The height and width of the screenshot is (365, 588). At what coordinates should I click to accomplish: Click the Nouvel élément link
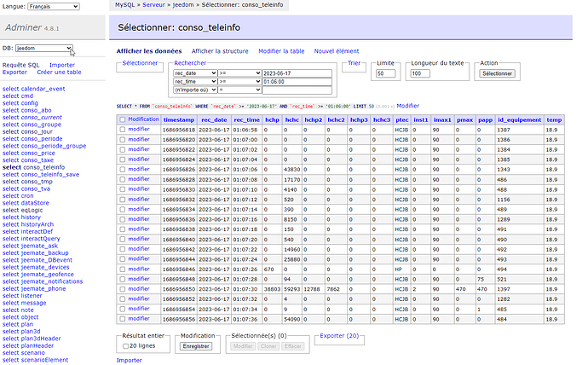(x=337, y=51)
